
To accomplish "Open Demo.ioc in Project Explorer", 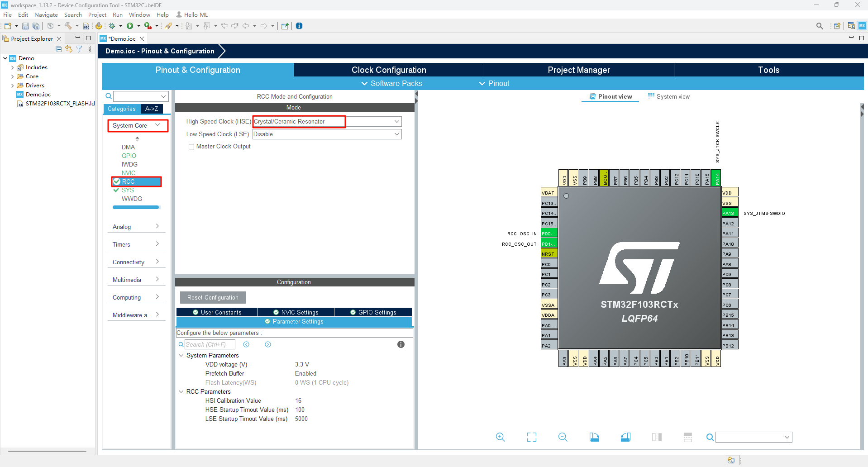I will tap(38, 95).
